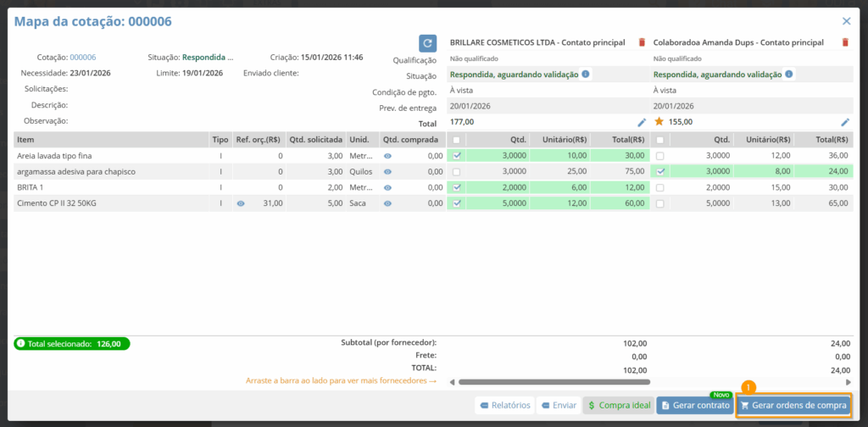Click info icon beside BRILLARE situação status

(586, 75)
